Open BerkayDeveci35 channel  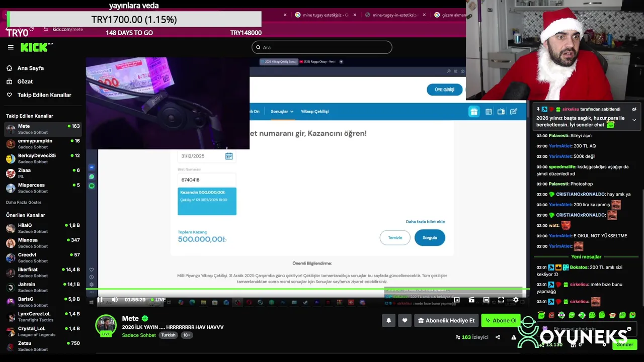click(x=43, y=158)
